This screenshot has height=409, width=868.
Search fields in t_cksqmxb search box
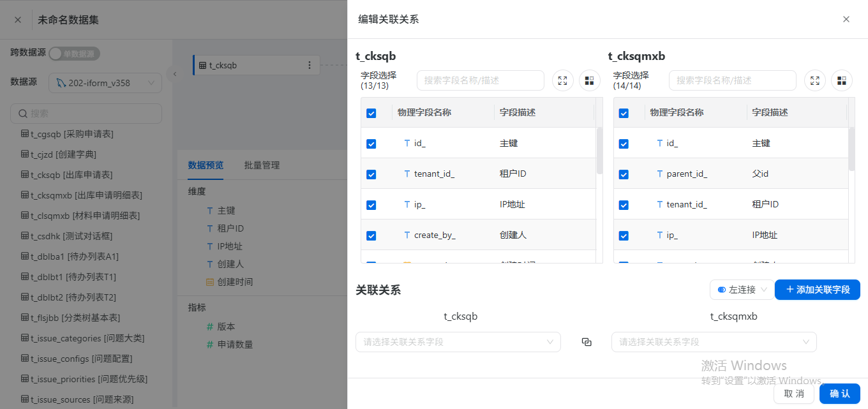[x=733, y=80]
